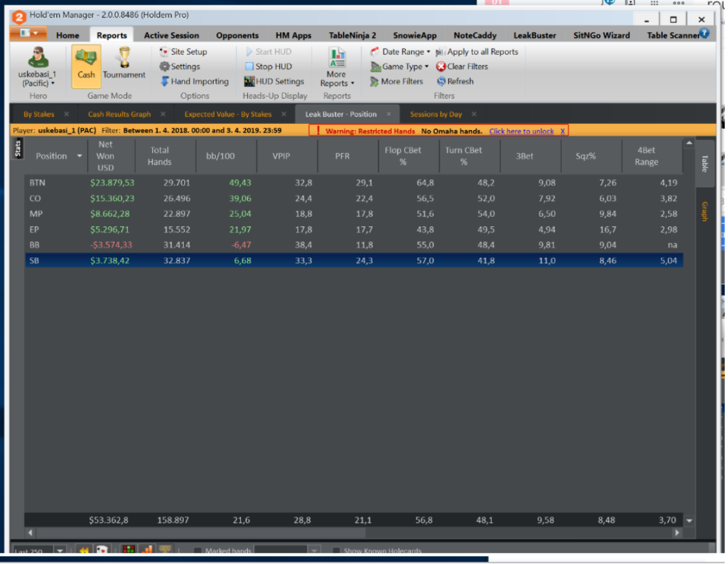Open the Active Session tab
The height and width of the screenshot is (564, 728).
point(171,35)
